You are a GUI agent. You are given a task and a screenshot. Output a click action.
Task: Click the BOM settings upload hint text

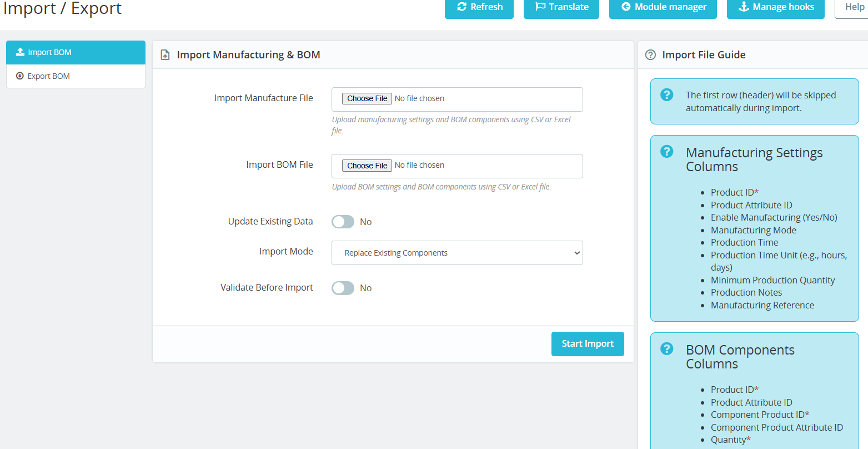pyautogui.click(x=441, y=187)
